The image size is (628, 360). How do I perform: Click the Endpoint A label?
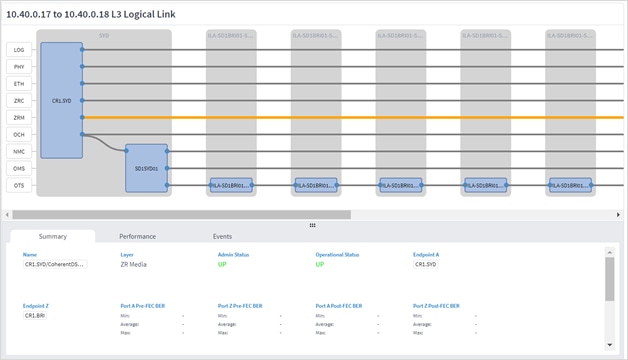pyautogui.click(x=426, y=255)
